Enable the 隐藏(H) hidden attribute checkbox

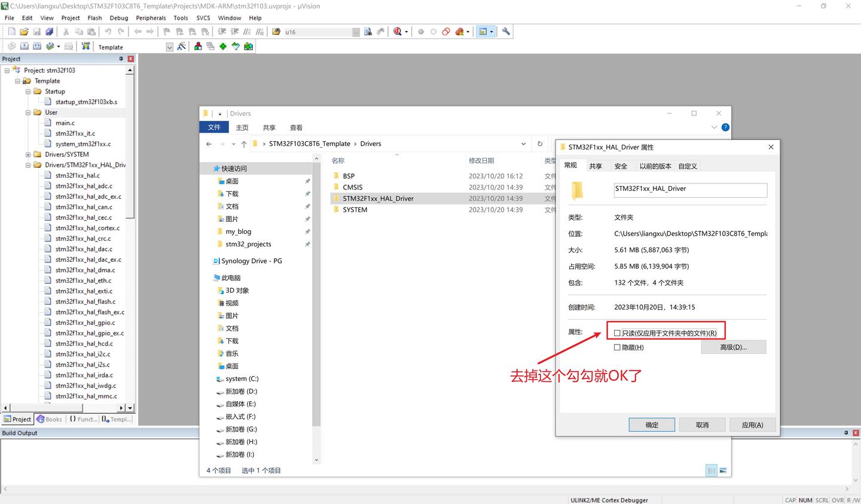coord(617,347)
